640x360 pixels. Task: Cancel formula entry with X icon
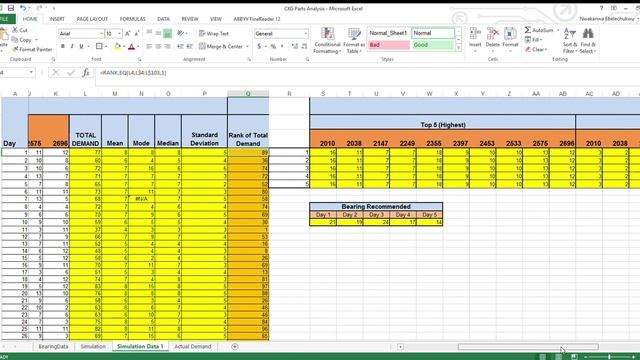(x=56, y=73)
